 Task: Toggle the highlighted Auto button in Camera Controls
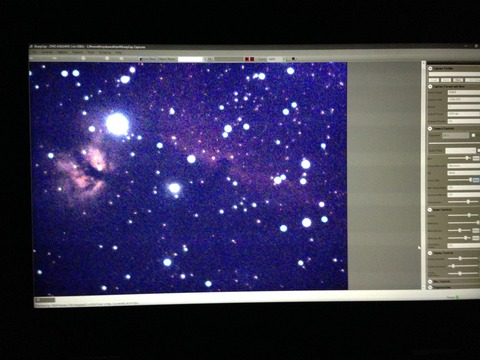(476, 180)
